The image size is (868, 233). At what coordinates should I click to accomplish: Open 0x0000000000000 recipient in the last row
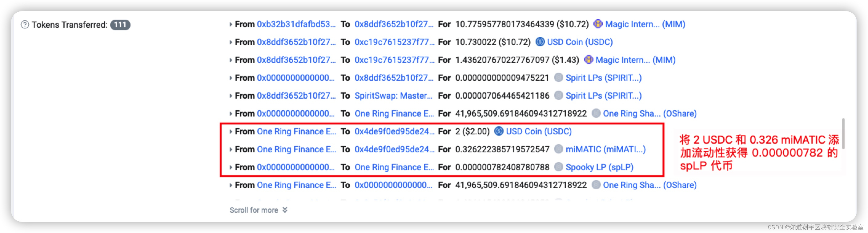pyautogui.click(x=393, y=185)
